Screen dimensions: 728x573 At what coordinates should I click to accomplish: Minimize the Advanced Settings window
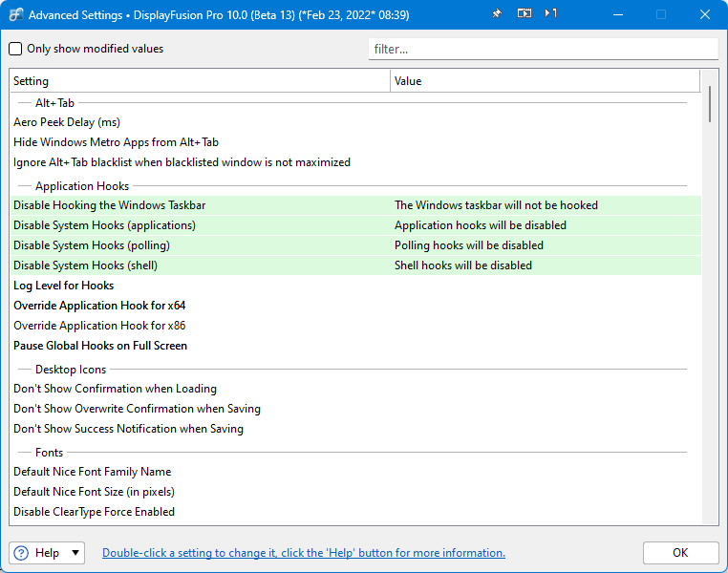click(616, 15)
